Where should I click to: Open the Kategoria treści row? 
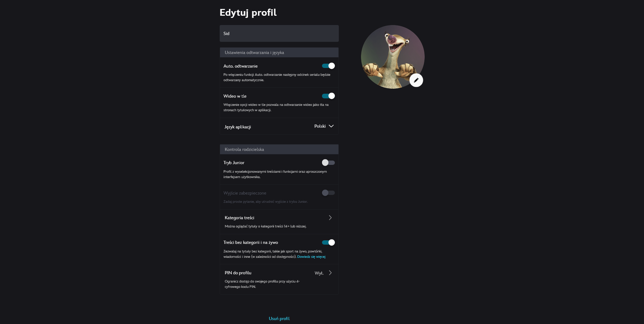[x=279, y=222]
